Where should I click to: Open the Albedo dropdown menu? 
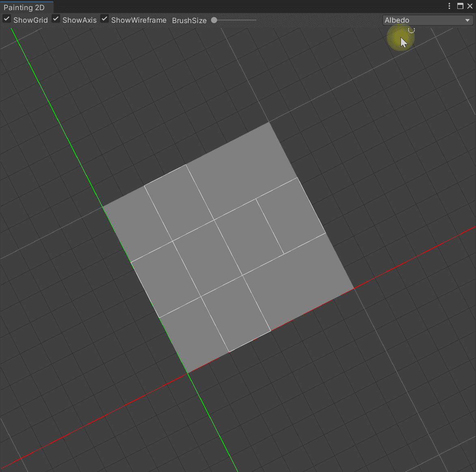[x=427, y=20]
